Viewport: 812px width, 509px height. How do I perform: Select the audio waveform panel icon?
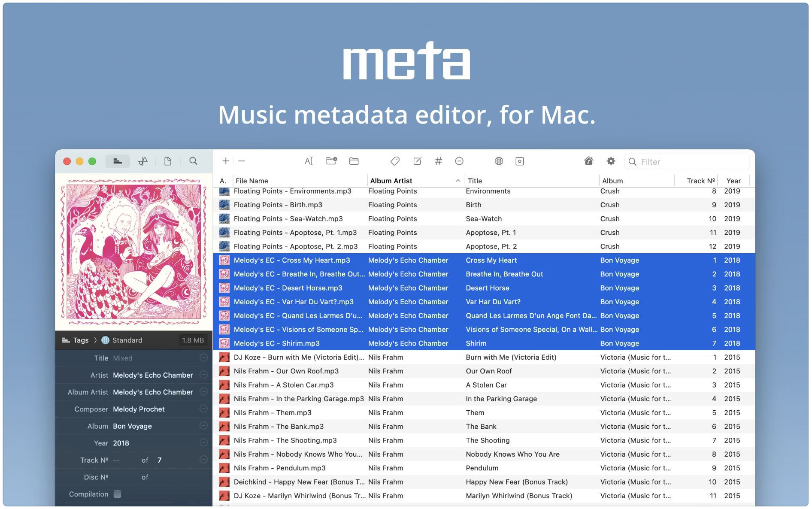click(x=143, y=161)
